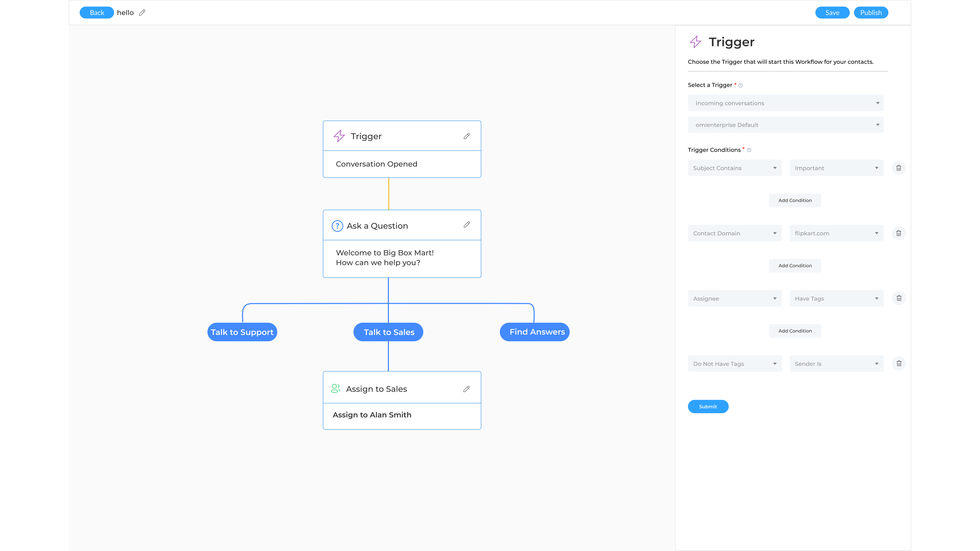Image resolution: width=980 pixels, height=551 pixels.
Task: Save the workflow
Action: pos(832,13)
